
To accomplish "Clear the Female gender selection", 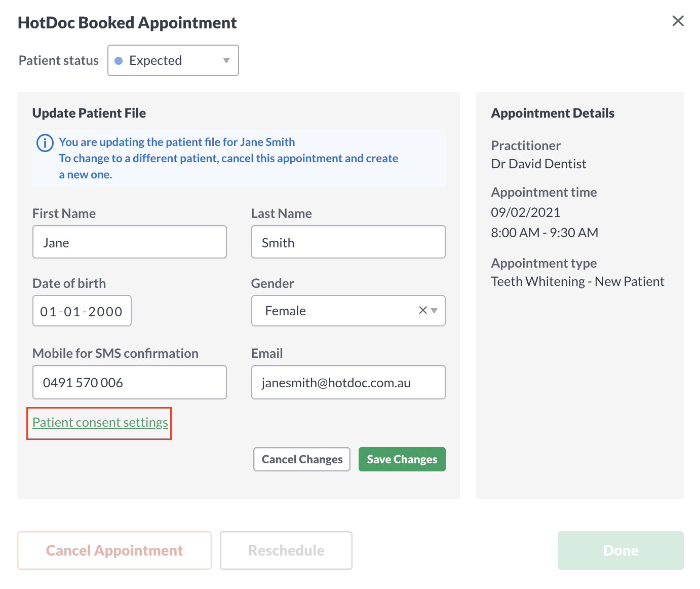I will (x=423, y=310).
